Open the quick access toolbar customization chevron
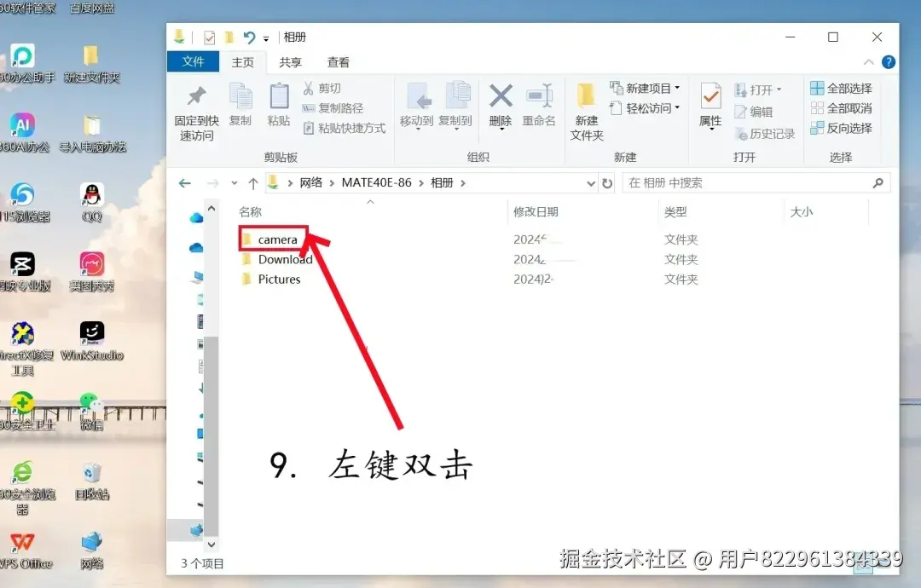 pos(266,37)
